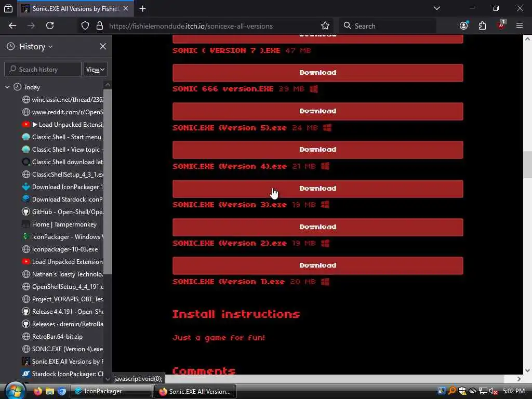The height and width of the screenshot is (399, 532).
Task: Open the list all tabs dropdown
Action: pyautogui.click(x=437, y=8)
